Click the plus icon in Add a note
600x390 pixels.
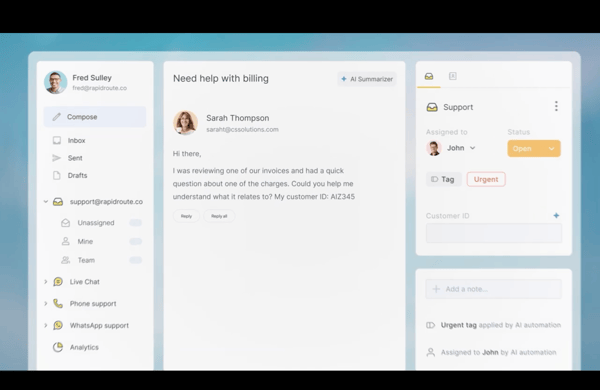436,289
